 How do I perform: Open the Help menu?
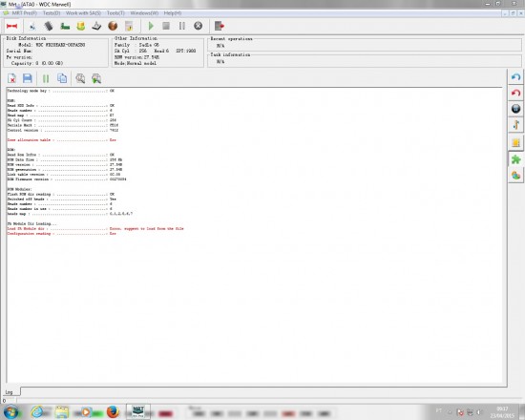(173, 13)
